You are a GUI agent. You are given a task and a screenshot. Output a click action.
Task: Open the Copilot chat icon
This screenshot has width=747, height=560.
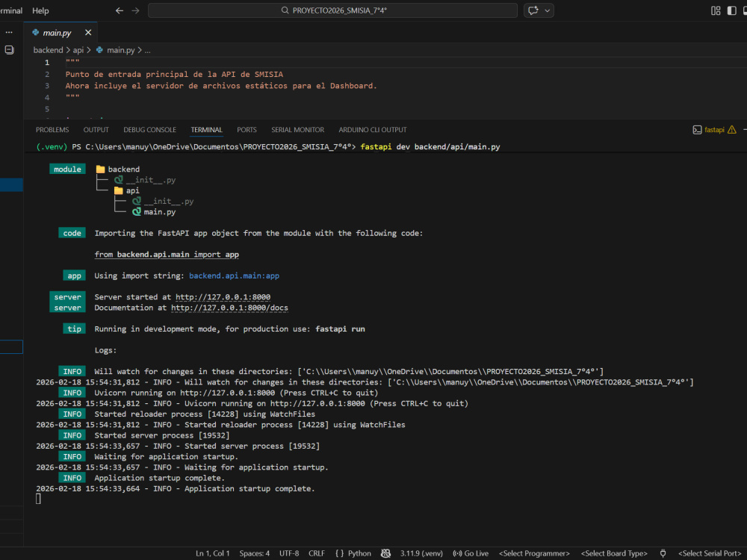pos(533,10)
